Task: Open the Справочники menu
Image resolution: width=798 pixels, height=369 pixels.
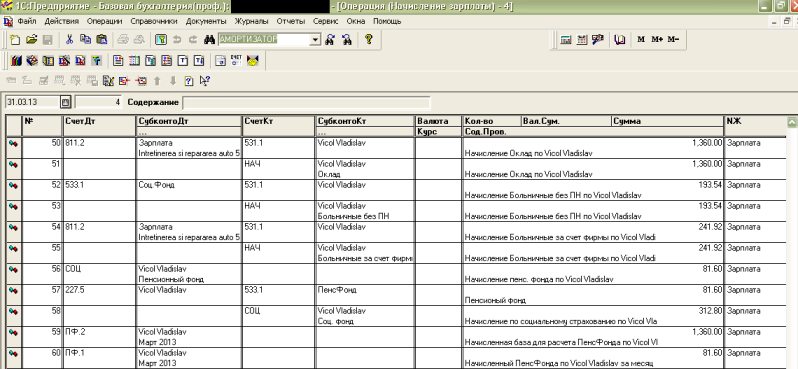Action: [x=154, y=21]
